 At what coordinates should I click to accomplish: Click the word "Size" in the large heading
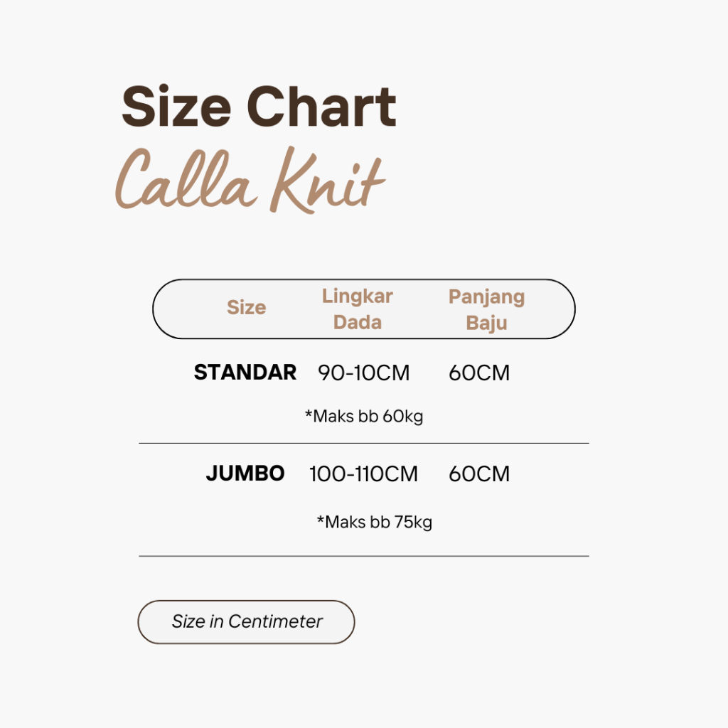pyautogui.click(x=176, y=108)
